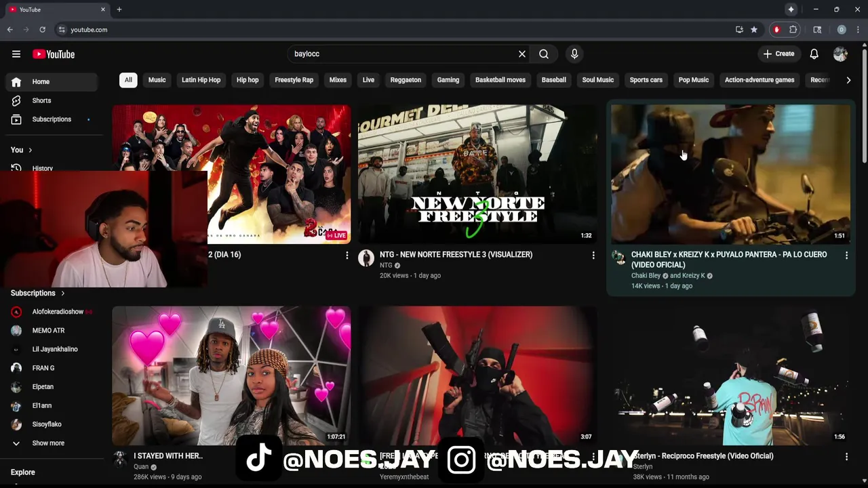Show more filter chips with right arrow
This screenshot has height=488, width=868.
(x=848, y=80)
